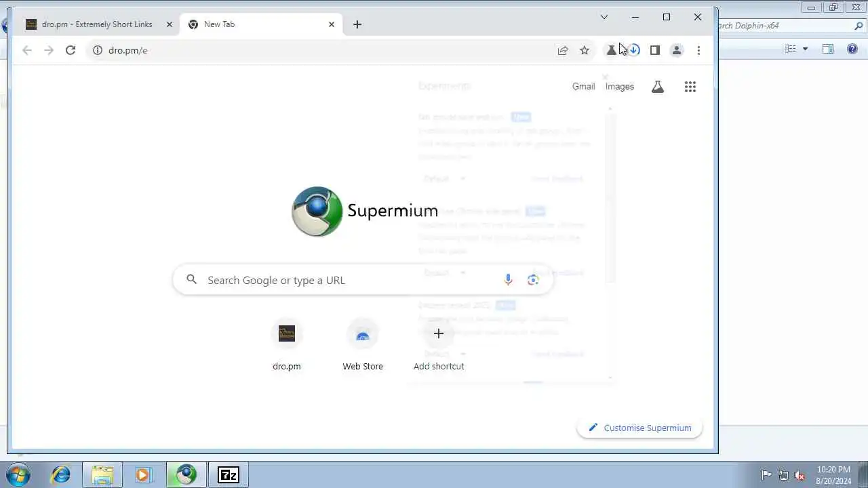Open the three-dot browser menu

coord(698,50)
